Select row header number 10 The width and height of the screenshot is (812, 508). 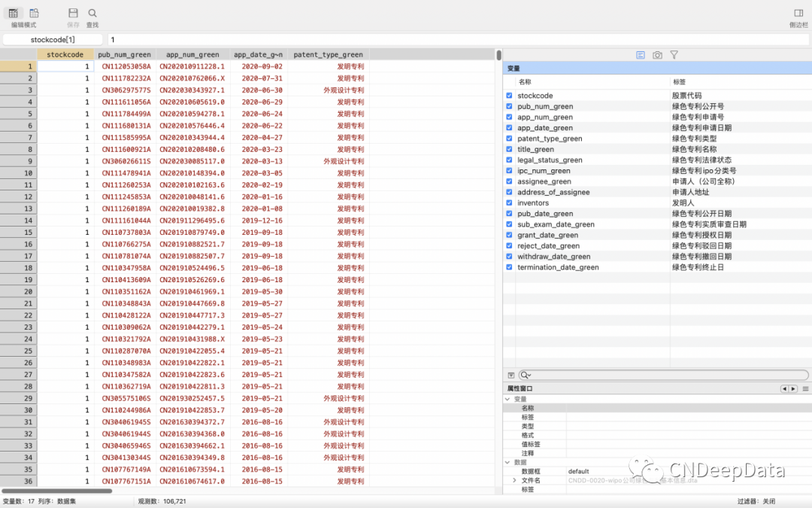coord(18,173)
